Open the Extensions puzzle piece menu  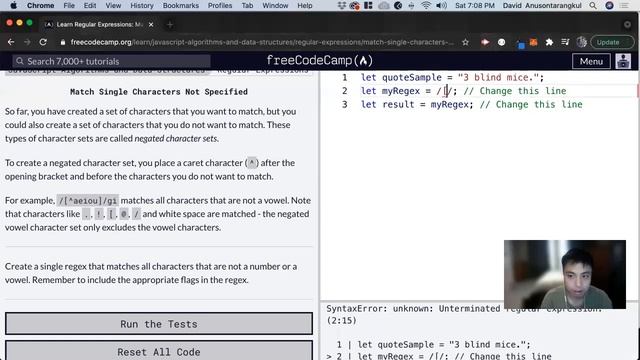pos(549,42)
